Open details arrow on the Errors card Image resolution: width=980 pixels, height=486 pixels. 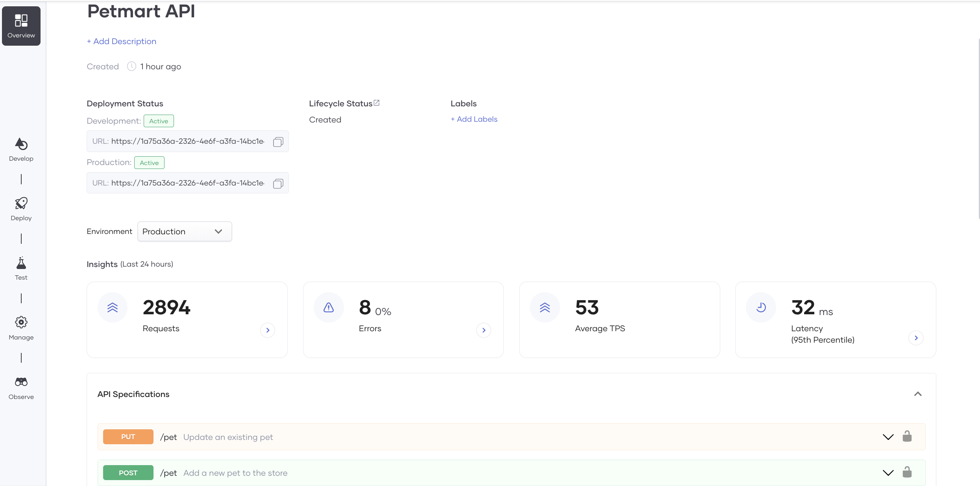(484, 330)
